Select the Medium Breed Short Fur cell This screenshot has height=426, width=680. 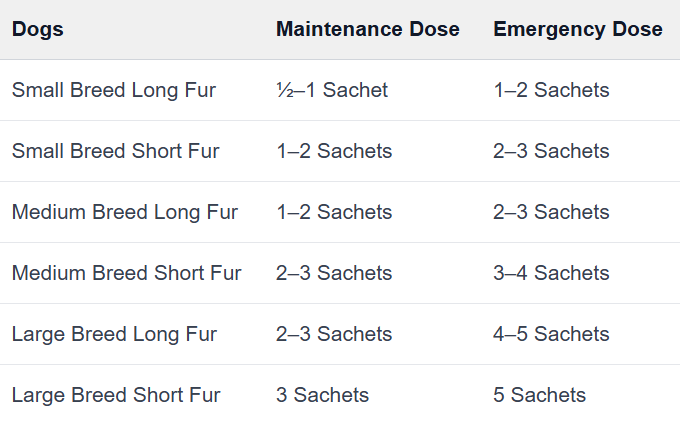tap(126, 273)
